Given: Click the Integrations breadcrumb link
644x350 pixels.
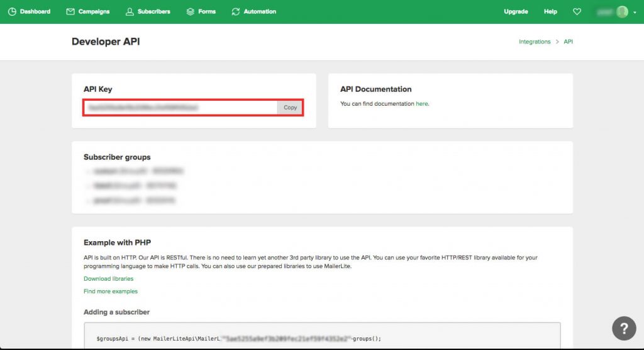Looking at the screenshot, I should [535, 42].
